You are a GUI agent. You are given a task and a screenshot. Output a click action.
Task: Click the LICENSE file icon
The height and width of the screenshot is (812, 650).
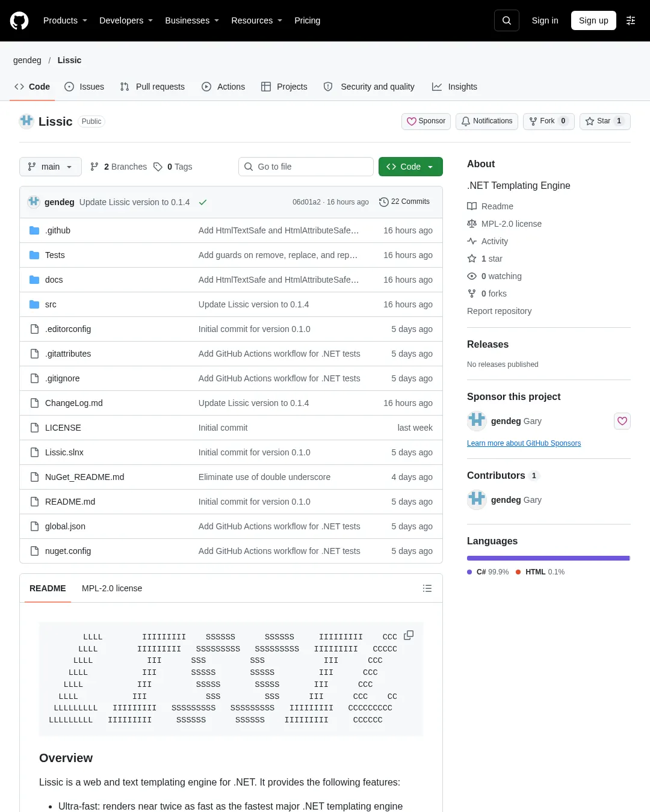[34, 428]
